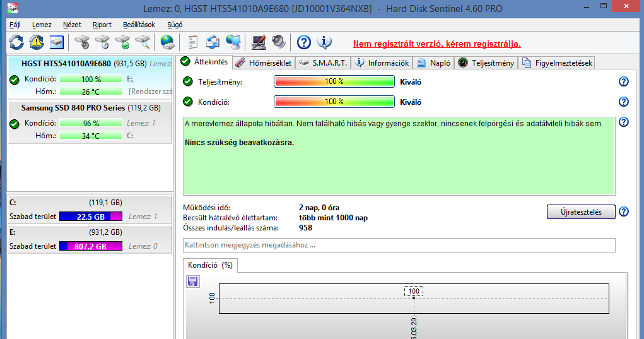Click the help icon next to Újratesztelés
The image size is (644, 339).
click(x=623, y=211)
